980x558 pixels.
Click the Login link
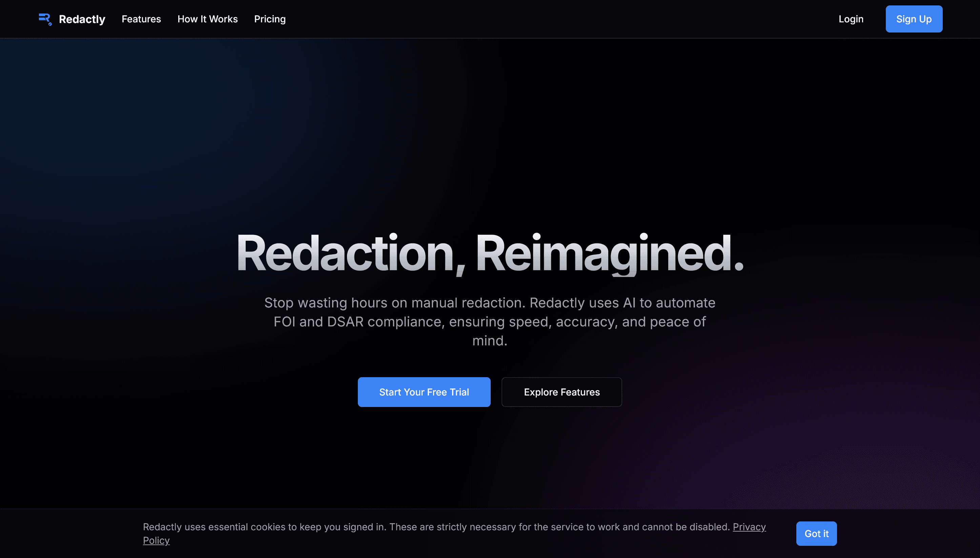851,19
